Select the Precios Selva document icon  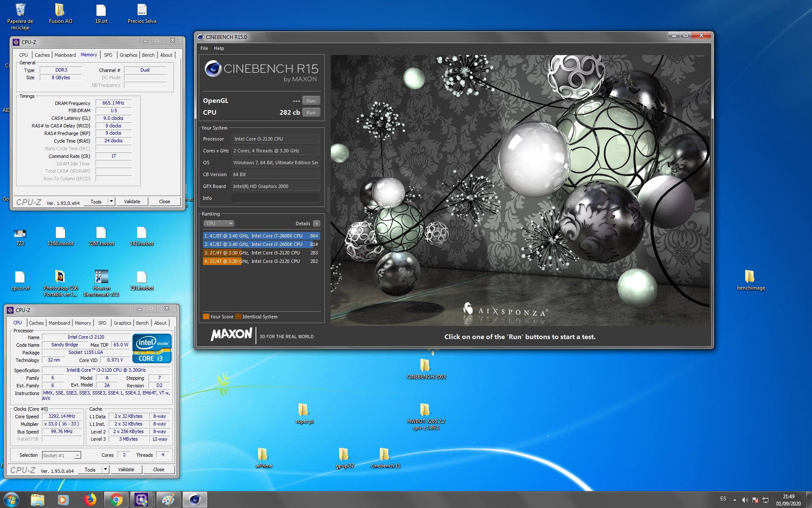click(x=142, y=14)
